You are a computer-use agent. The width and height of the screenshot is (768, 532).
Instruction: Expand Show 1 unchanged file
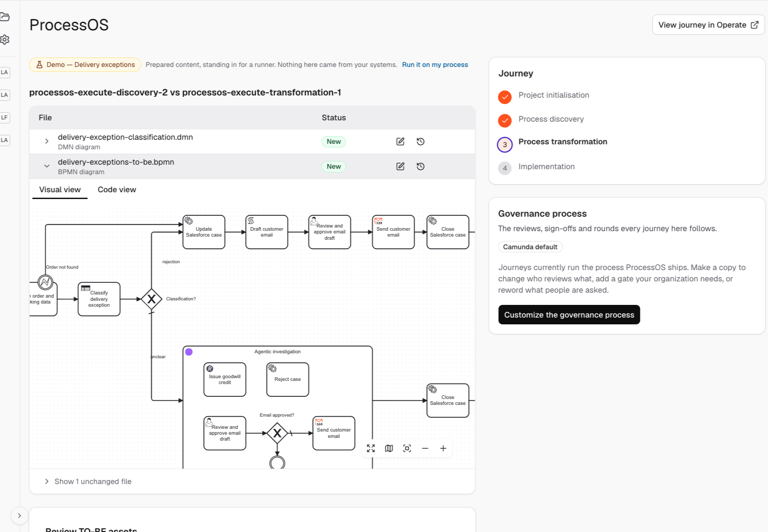88,481
